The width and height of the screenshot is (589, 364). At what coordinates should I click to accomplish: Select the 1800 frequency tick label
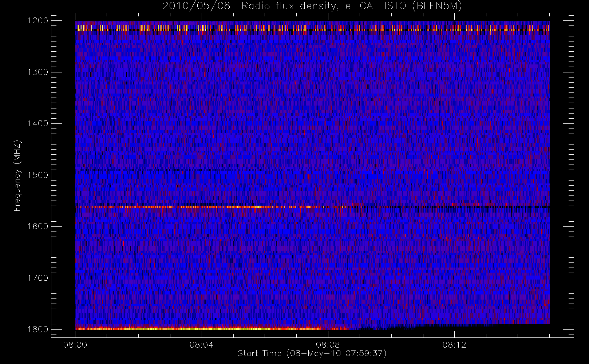(x=38, y=329)
